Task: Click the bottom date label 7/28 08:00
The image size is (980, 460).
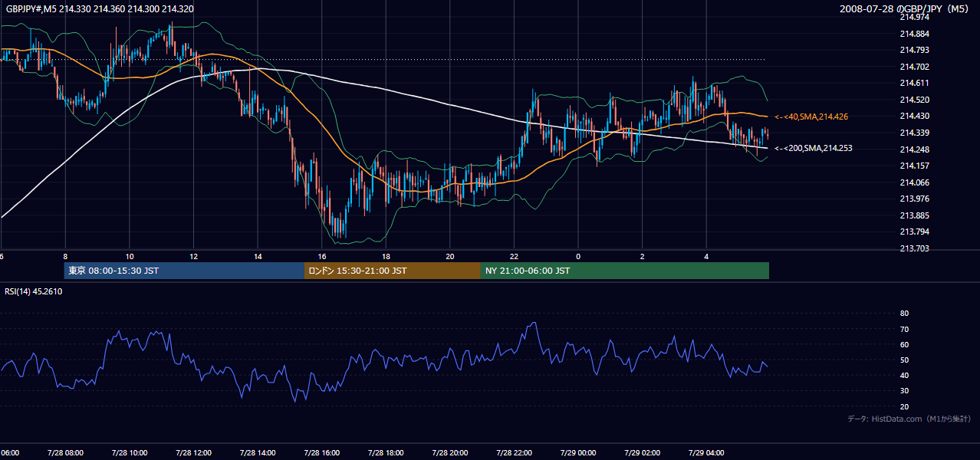Action: coord(65,453)
